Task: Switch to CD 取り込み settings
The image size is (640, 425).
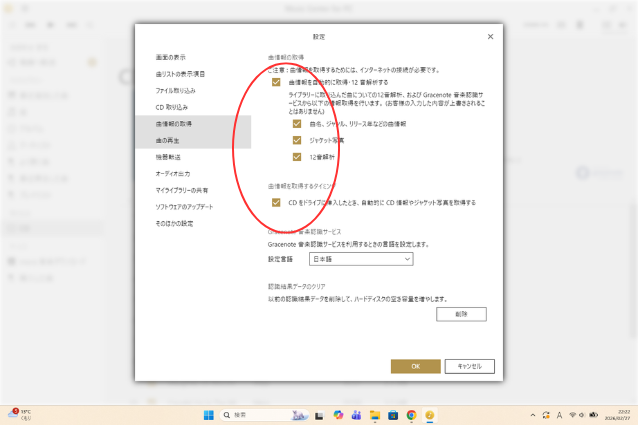Action: [173, 107]
